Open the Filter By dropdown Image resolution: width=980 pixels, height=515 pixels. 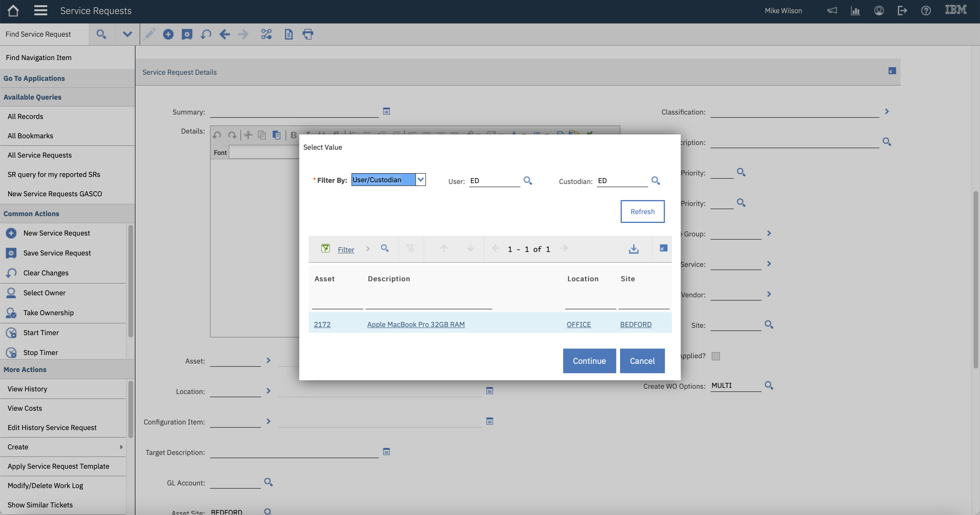(421, 179)
